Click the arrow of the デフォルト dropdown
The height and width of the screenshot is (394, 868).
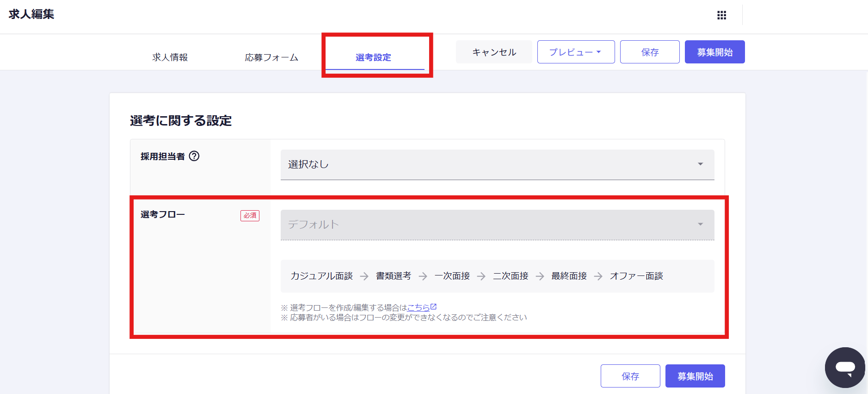tap(700, 224)
